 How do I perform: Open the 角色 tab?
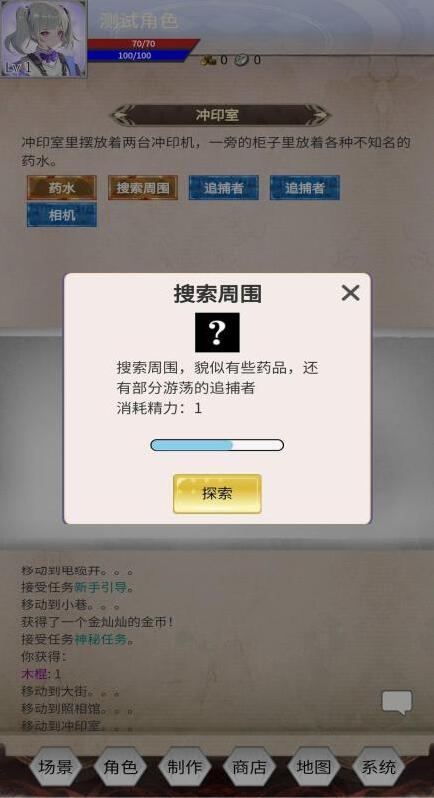click(x=120, y=767)
